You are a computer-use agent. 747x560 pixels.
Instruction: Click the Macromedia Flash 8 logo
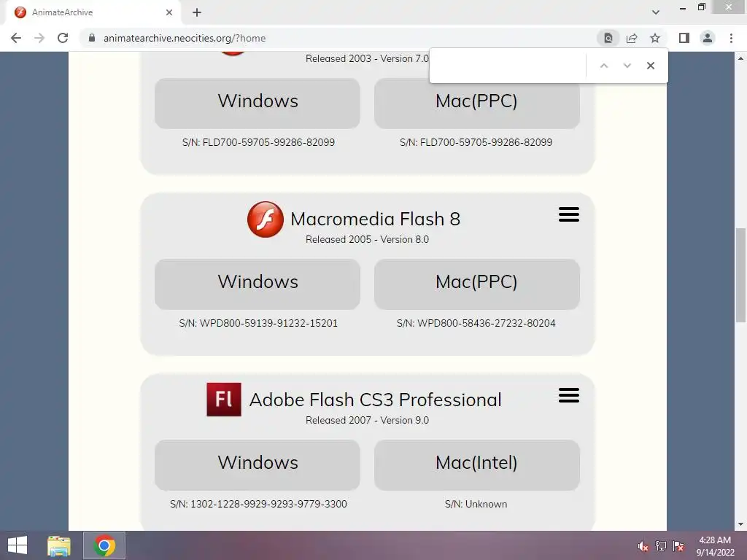pos(266,219)
